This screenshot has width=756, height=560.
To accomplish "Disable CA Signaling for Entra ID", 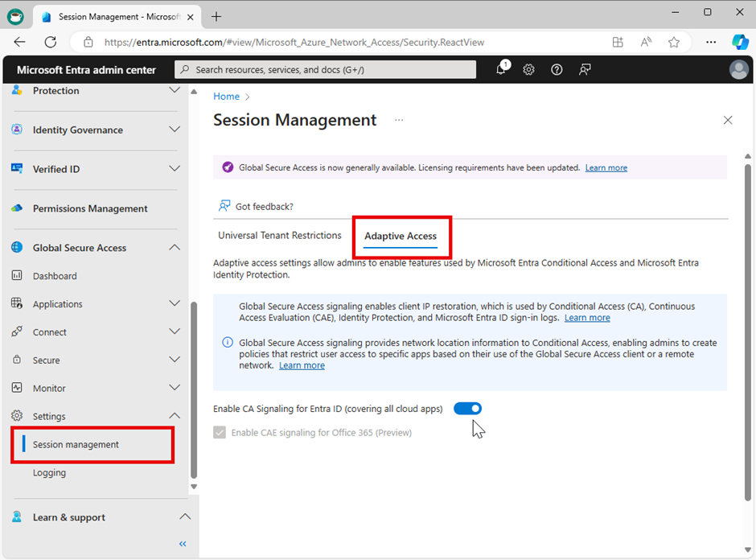I will pyautogui.click(x=467, y=408).
